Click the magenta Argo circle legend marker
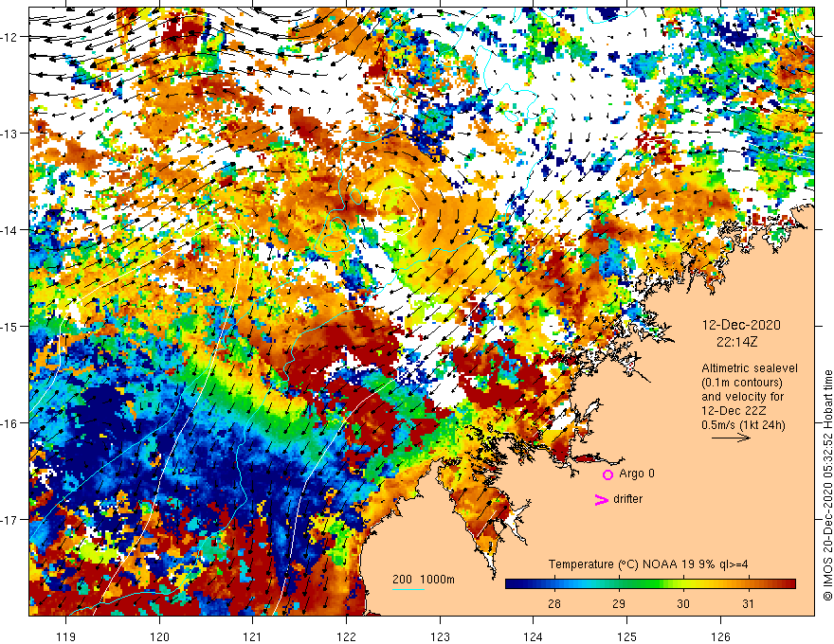 (607, 474)
